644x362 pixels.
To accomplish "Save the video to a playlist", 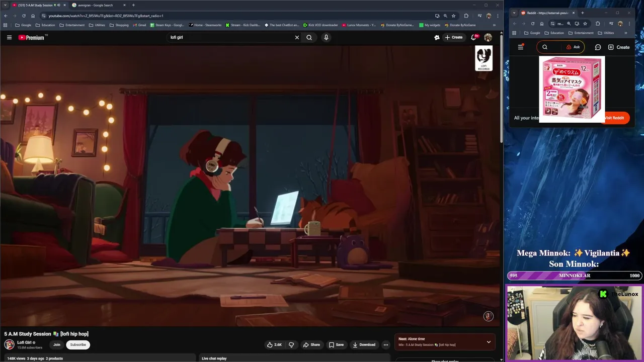I will [336, 344].
